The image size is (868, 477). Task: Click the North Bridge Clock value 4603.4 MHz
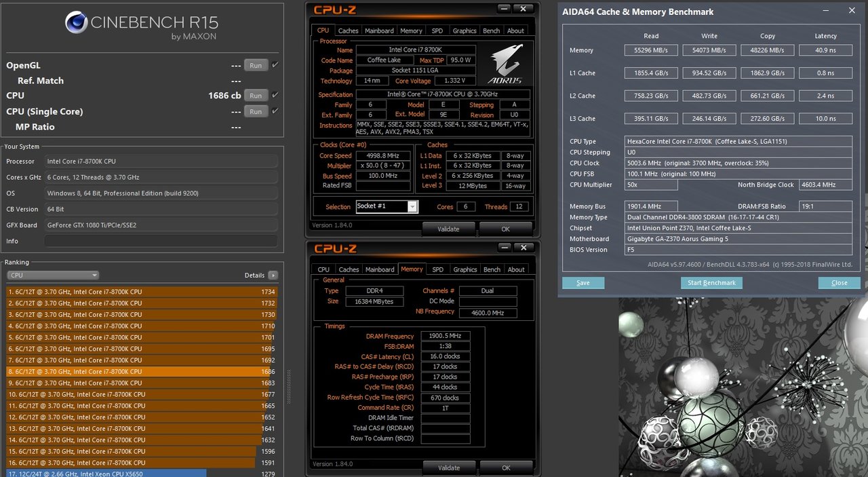825,185
